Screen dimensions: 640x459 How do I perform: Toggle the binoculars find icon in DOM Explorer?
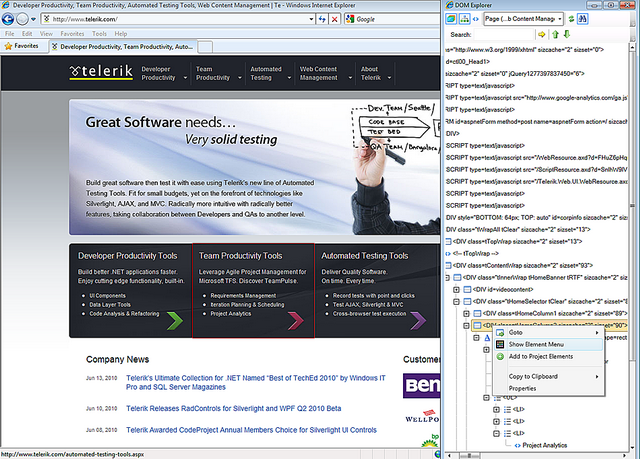[582, 19]
